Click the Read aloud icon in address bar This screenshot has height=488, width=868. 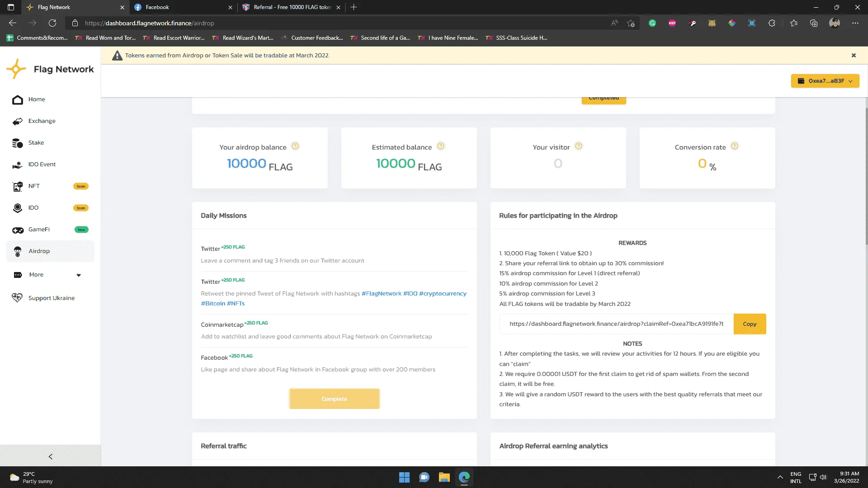[x=614, y=23]
